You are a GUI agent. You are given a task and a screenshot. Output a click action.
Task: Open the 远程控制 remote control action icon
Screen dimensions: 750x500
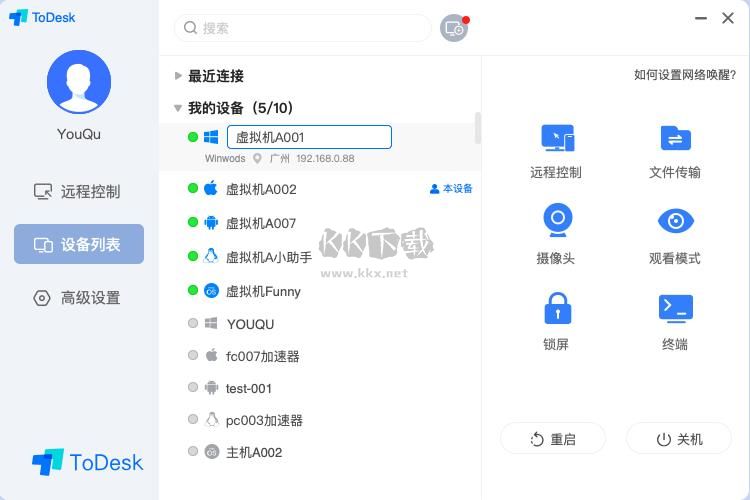557,138
